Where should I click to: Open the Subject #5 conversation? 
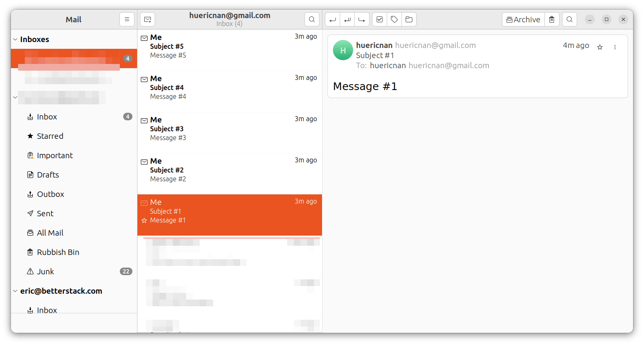click(x=230, y=50)
